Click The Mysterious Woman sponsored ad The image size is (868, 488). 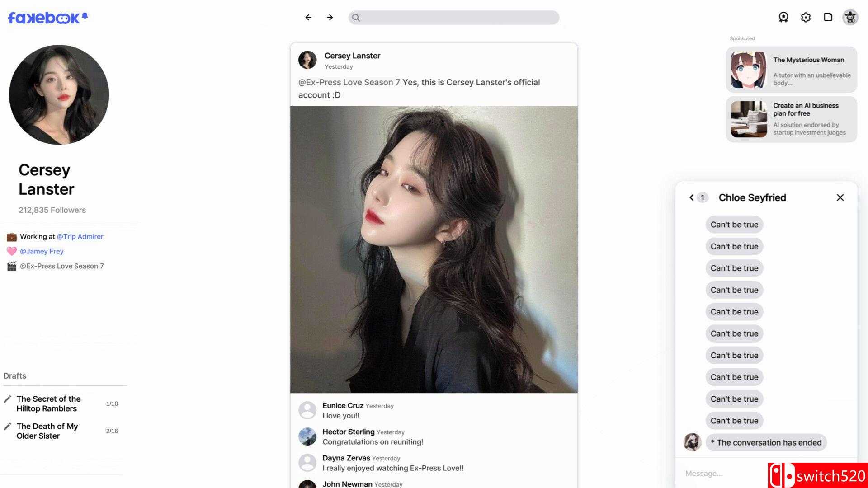coord(791,70)
